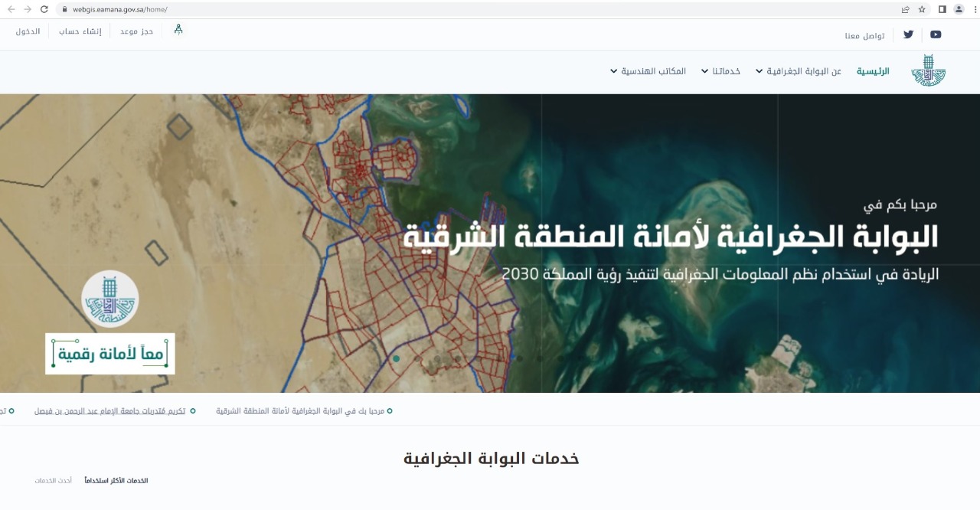This screenshot has width=980, height=510.
Task: Expand the عن البوابة الجغرافية dropdown
Action: 798,71
